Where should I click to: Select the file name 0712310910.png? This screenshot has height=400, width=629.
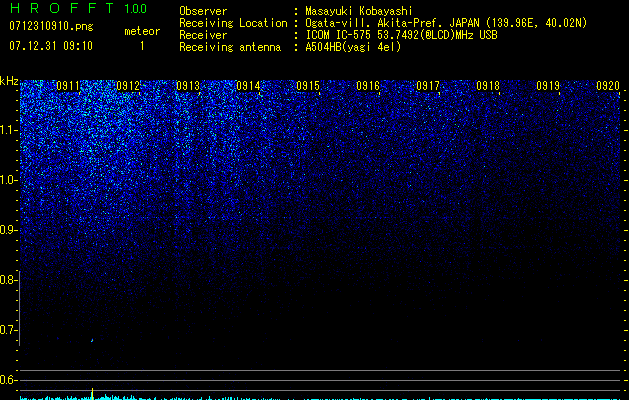pyautogui.click(x=51, y=26)
